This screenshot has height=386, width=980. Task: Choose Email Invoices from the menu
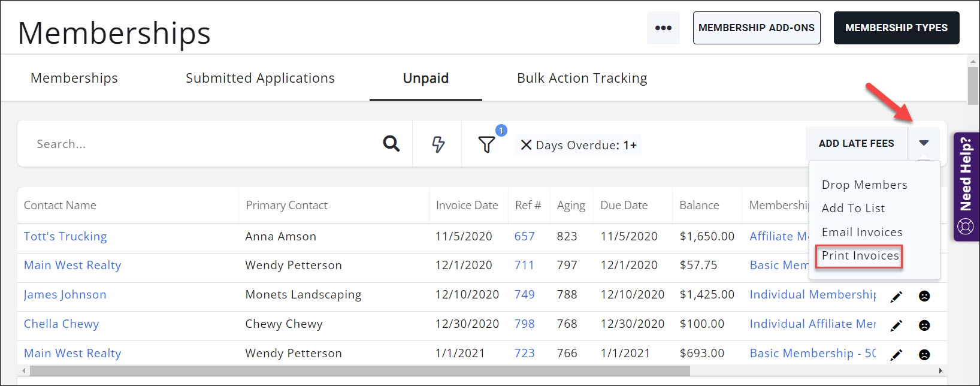[x=862, y=233]
